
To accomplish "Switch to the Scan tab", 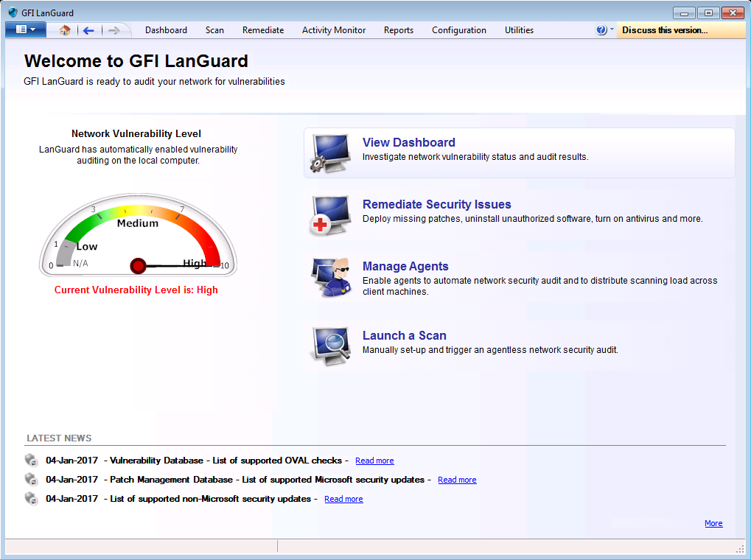I will 214,30.
